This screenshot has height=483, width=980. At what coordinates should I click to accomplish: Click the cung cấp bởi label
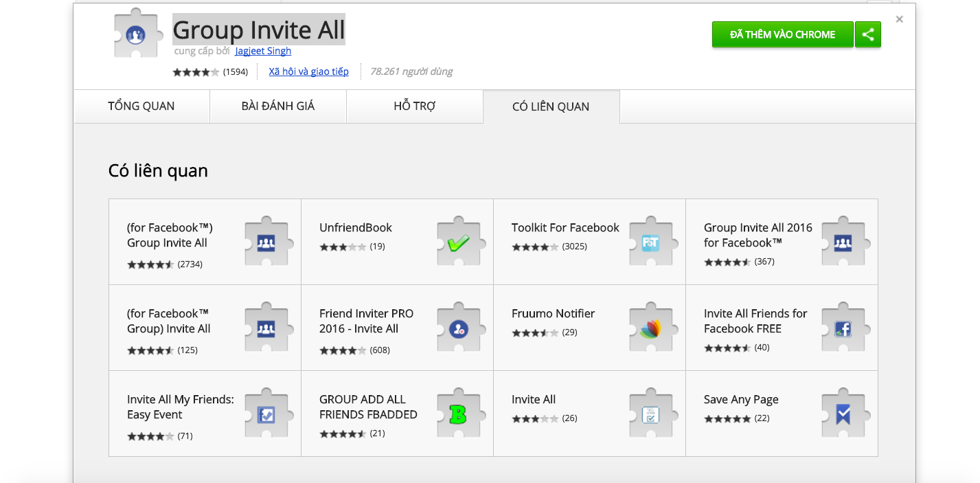(x=203, y=51)
